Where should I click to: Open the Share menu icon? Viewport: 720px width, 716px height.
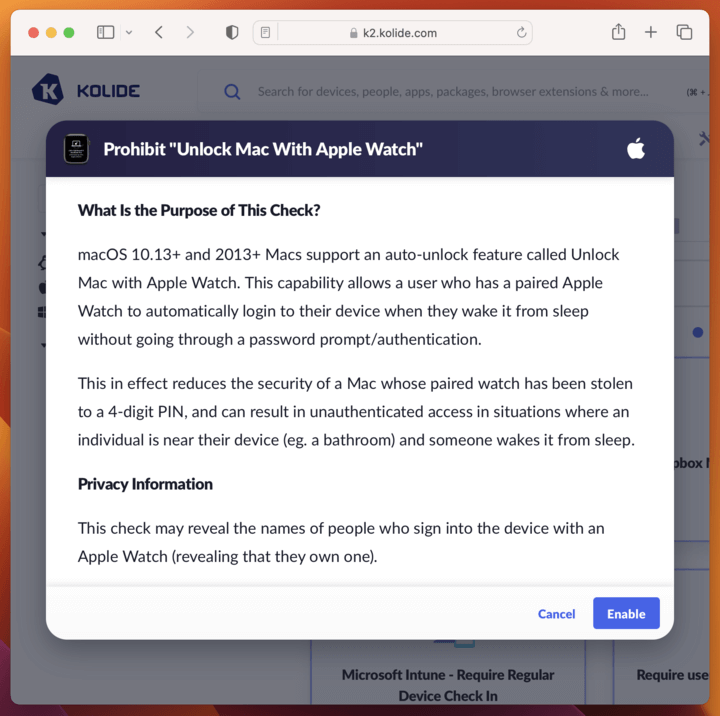click(619, 32)
